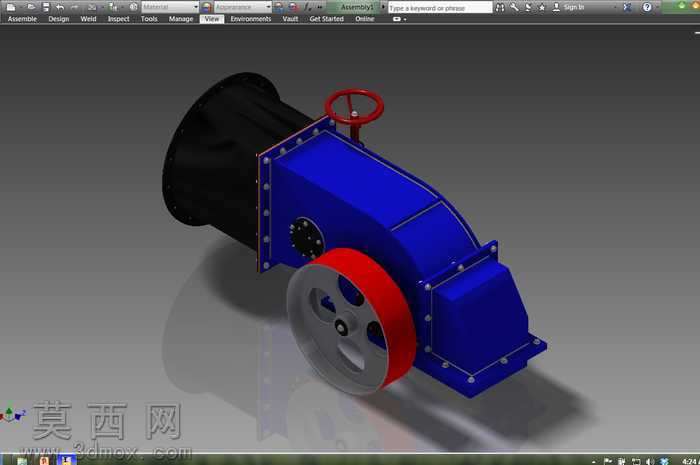This screenshot has width=700, height=465.
Task: Open the Tools ribbon tab
Action: pos(149,19)
